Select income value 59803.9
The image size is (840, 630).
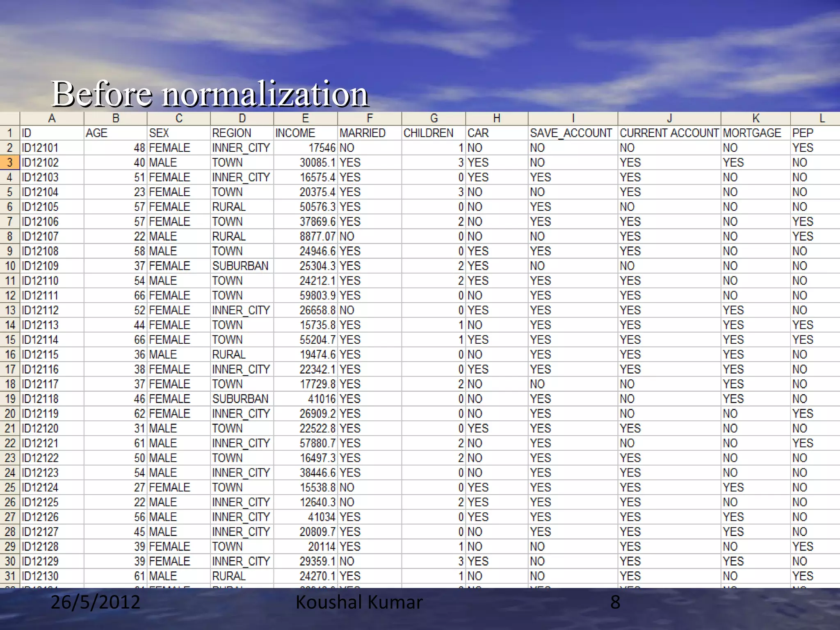306,295
